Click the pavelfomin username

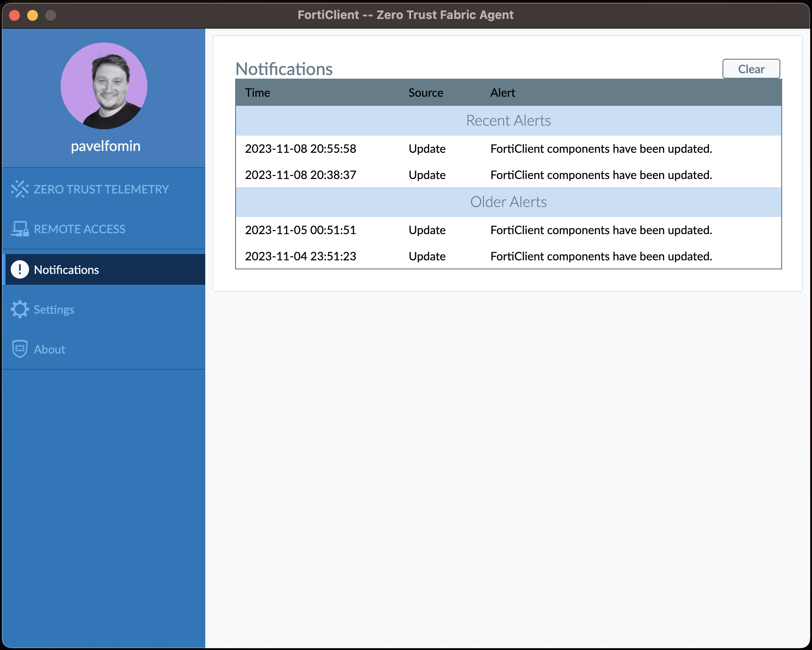pyautogui.click(x=105, y=146)
